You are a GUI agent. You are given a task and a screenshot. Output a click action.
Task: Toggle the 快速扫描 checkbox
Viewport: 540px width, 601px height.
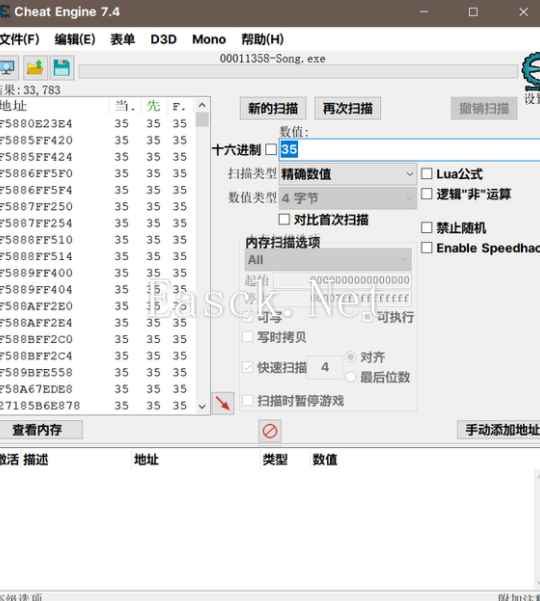(248, 368)
